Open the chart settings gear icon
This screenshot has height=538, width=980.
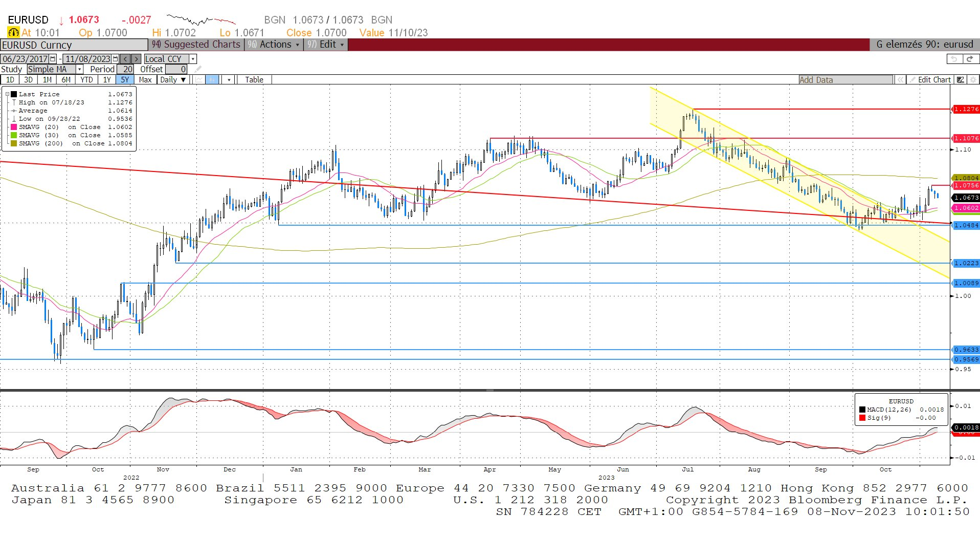click(x=973, y=80)
